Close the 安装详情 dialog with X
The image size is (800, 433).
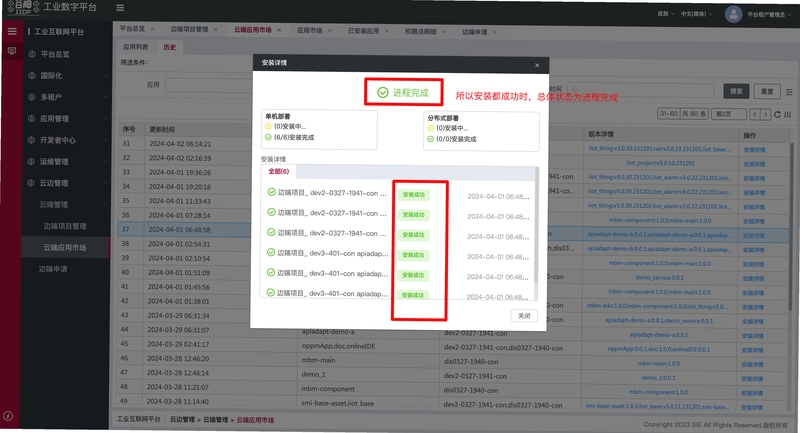click(x=537, y=65)
